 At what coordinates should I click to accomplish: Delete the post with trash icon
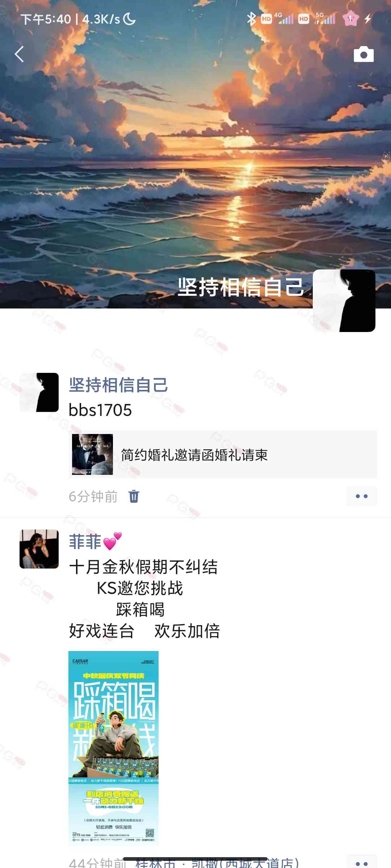(134, 496)
